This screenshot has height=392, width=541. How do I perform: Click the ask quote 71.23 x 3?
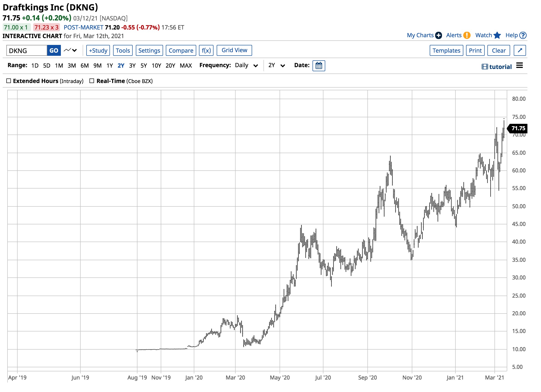coord(46,27)
